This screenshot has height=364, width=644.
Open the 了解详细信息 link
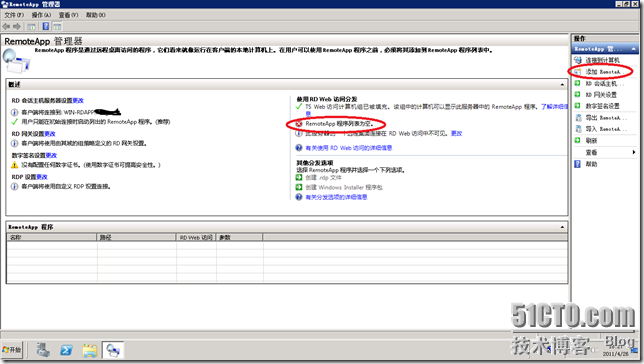pyautogui.click(x=554, y=107)
